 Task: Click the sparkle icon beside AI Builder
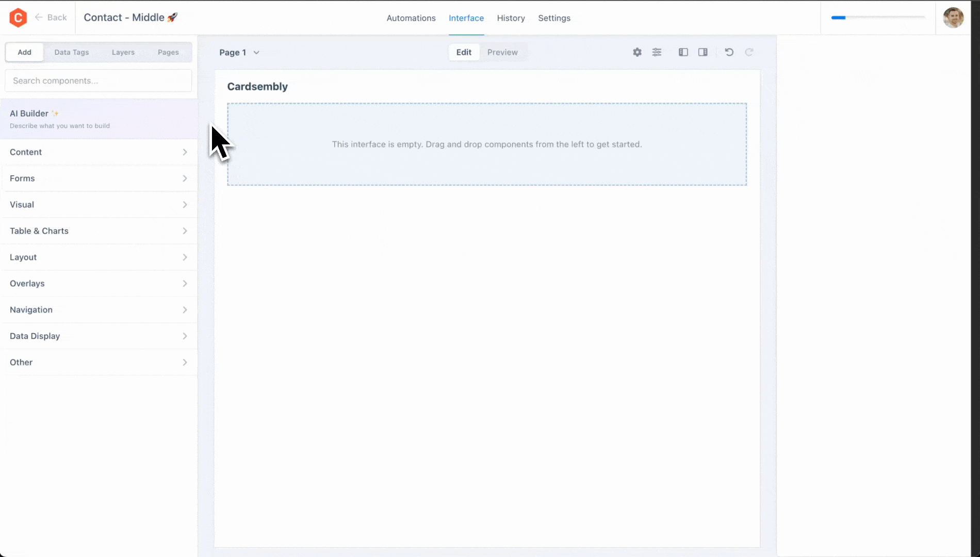click(55, 113)
